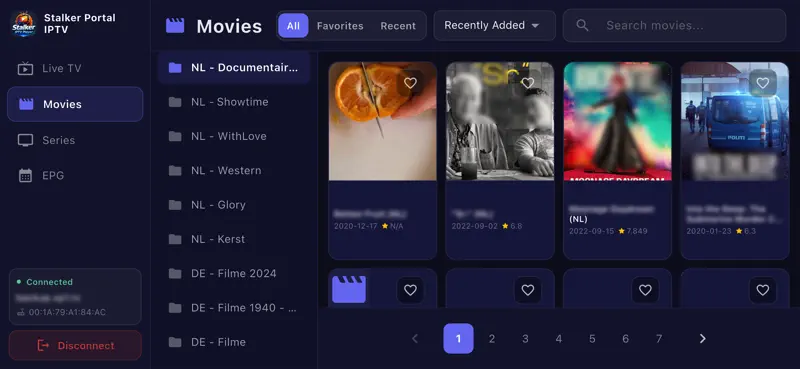Focus the Search movies field
Viewport: 800px width, 369px height.
[674, 26]
